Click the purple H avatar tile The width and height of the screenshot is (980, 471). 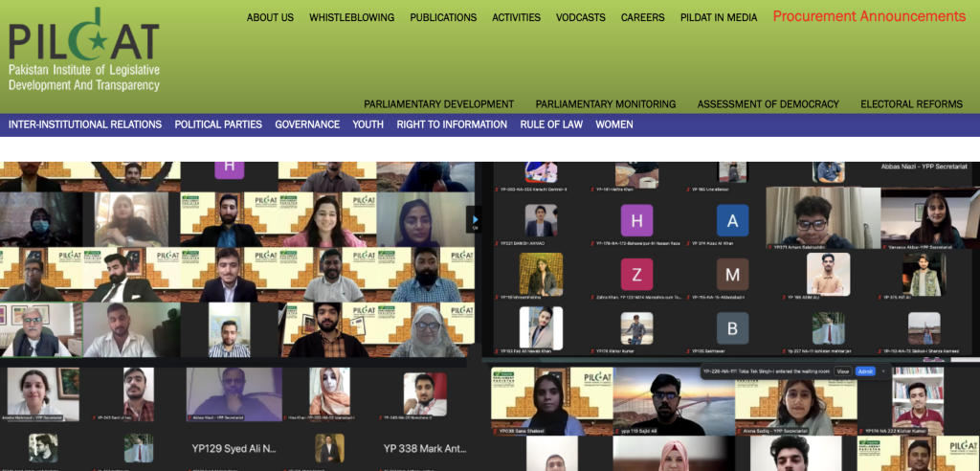click(636, 221)
